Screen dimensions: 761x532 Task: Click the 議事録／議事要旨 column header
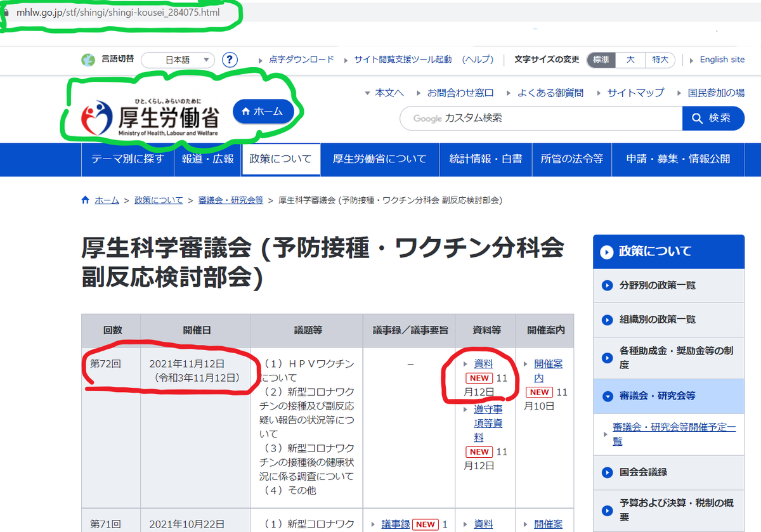[x=410, y=330]
